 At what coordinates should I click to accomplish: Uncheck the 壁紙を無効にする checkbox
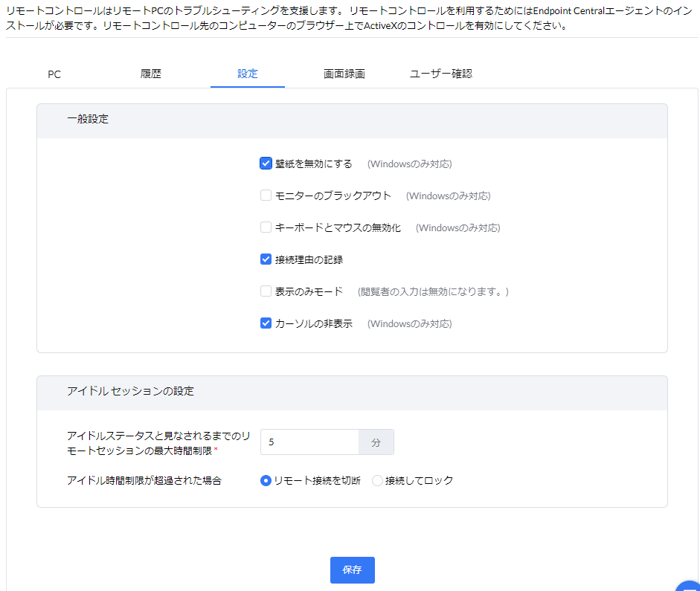click(x=266, y=164)
